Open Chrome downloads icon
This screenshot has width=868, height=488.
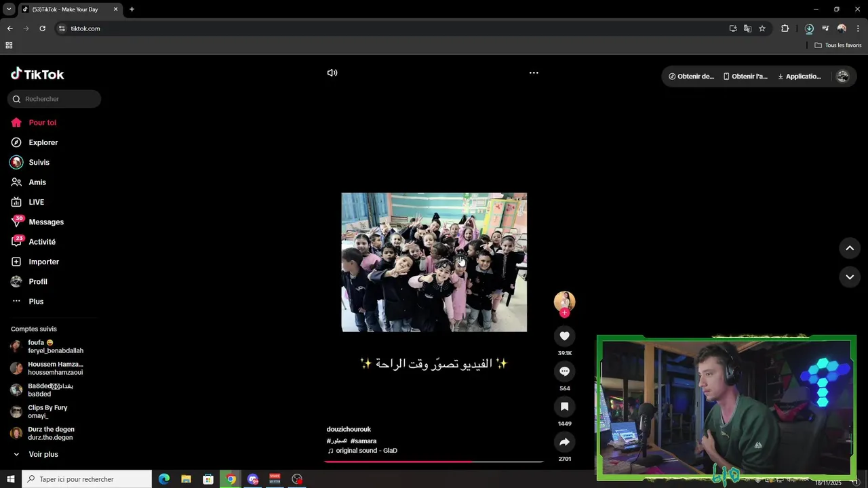[x=809, y=28]
